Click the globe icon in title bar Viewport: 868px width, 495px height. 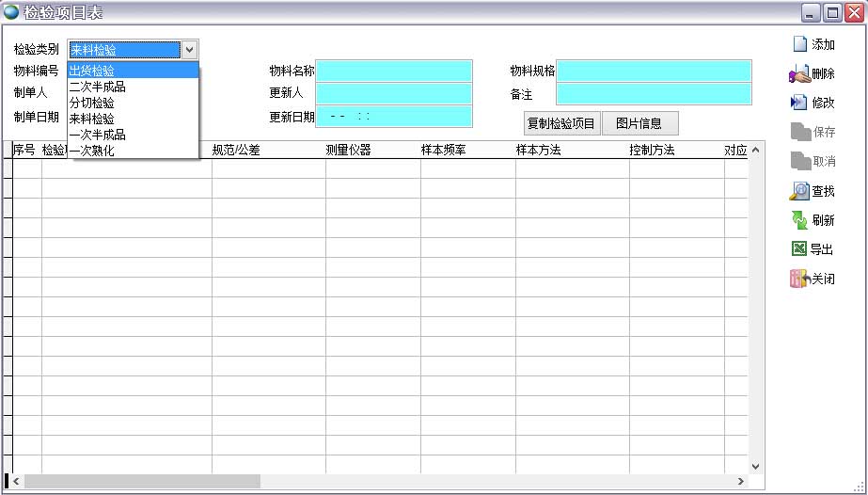point(11,12)
